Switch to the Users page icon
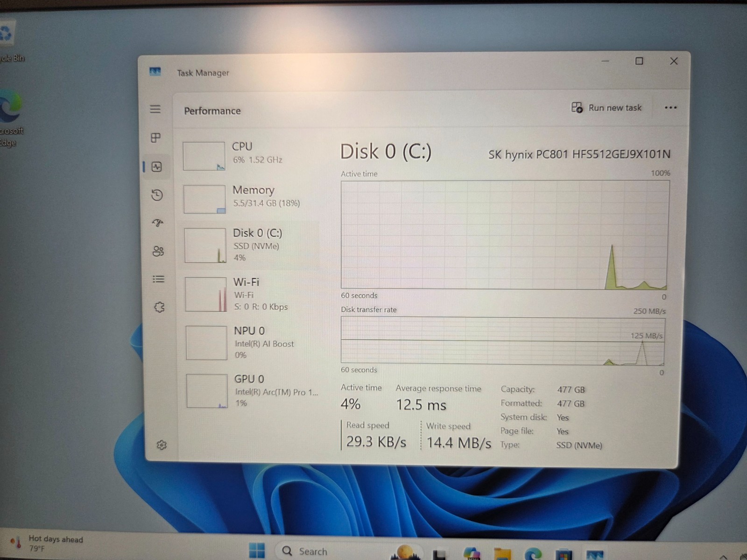The image size is (747, 560). pyautogui.click(x=158, y=251)
